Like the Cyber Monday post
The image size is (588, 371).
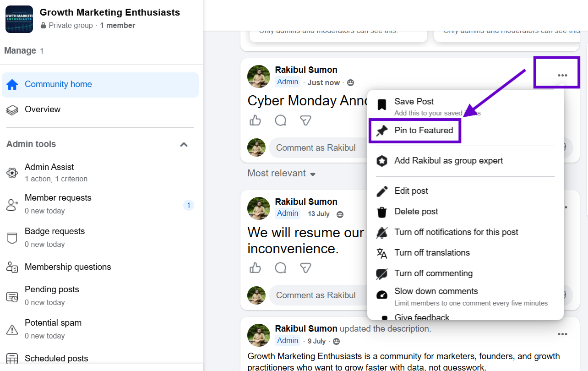tap(255, 120)
